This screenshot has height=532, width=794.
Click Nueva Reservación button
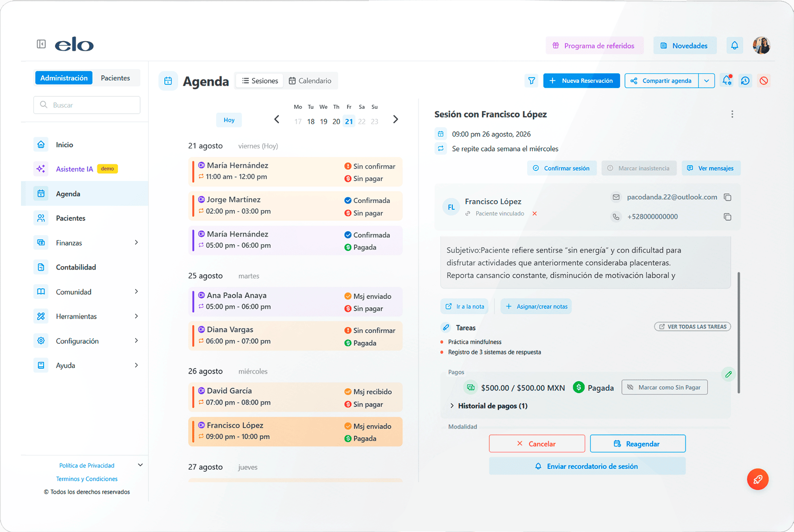(x=581, y=81)
